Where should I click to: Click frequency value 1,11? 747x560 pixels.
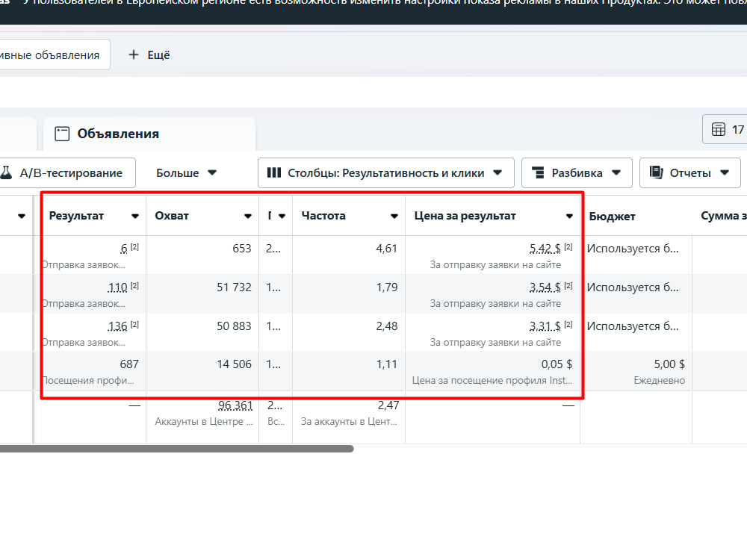[x=386, y=364]
